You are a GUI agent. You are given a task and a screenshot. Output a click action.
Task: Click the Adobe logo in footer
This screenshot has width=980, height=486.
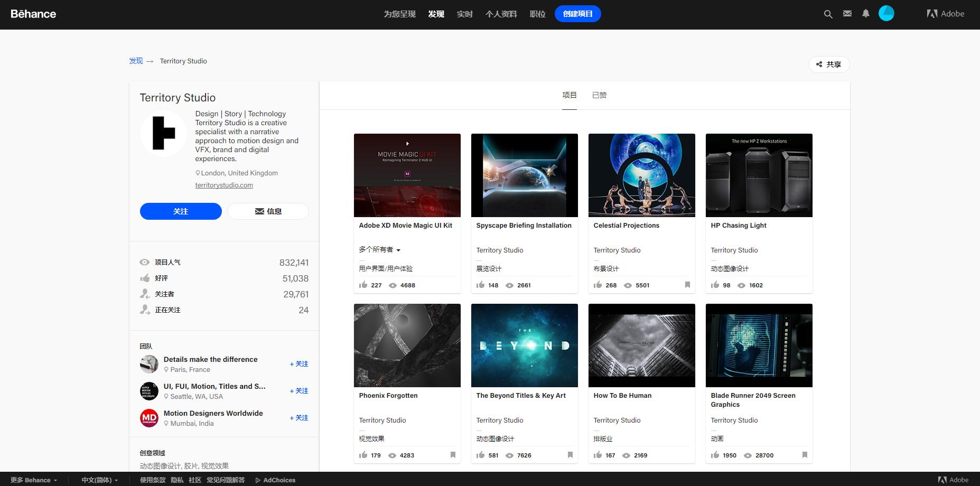[954, 480]
